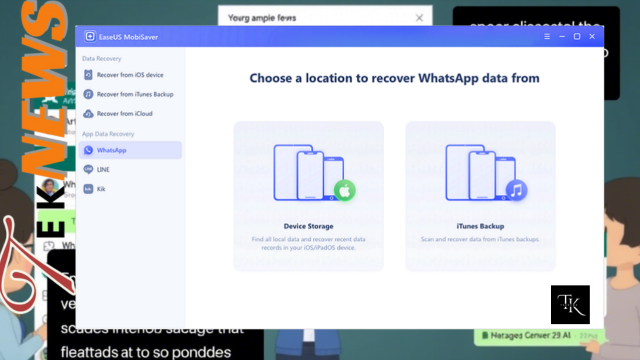Click the WhatsApp icon in sidebar

88,150
